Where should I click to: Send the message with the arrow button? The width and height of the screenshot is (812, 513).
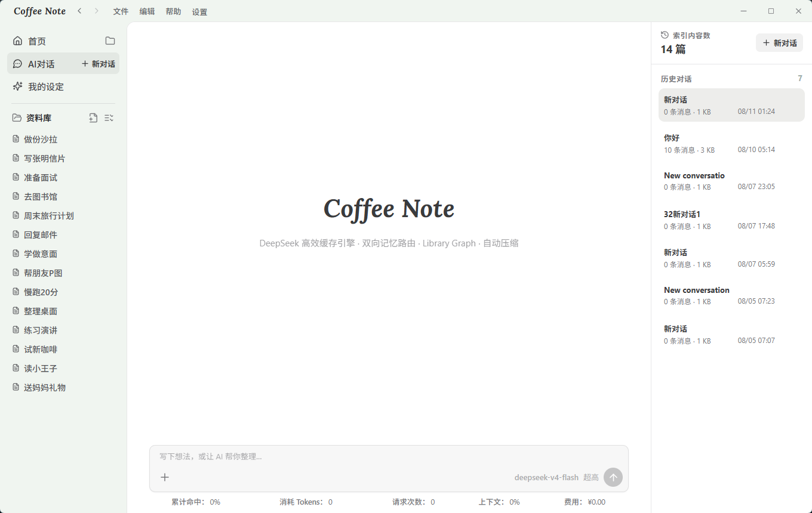point(613,477)
